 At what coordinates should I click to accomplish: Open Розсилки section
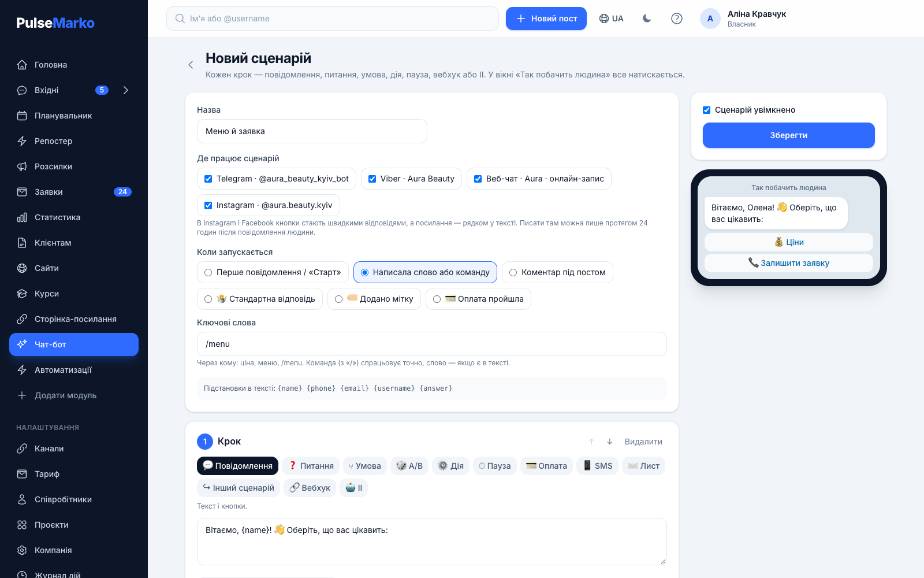(74, 166)
